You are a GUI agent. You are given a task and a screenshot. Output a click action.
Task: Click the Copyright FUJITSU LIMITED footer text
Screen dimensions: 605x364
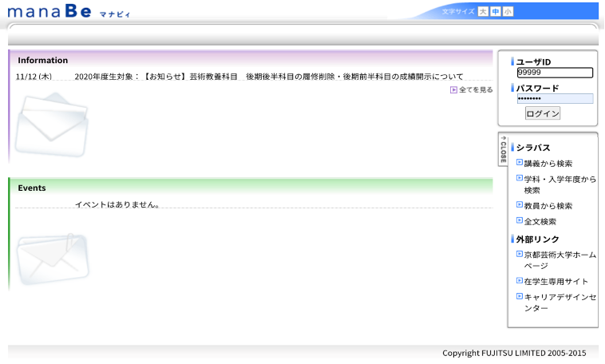pyautogui.click(x=514, y=353)
